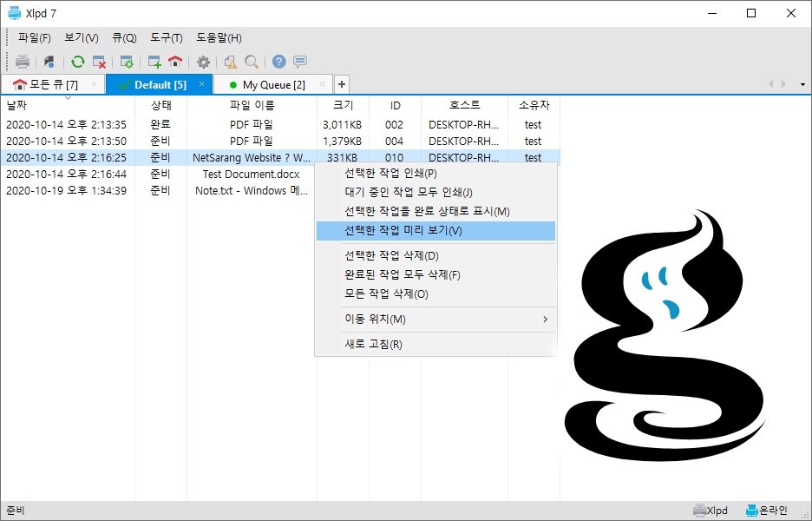
Task: Choose 대기 중인 작업 모두 인쇄(J)
Action: [x=435, y=192]
